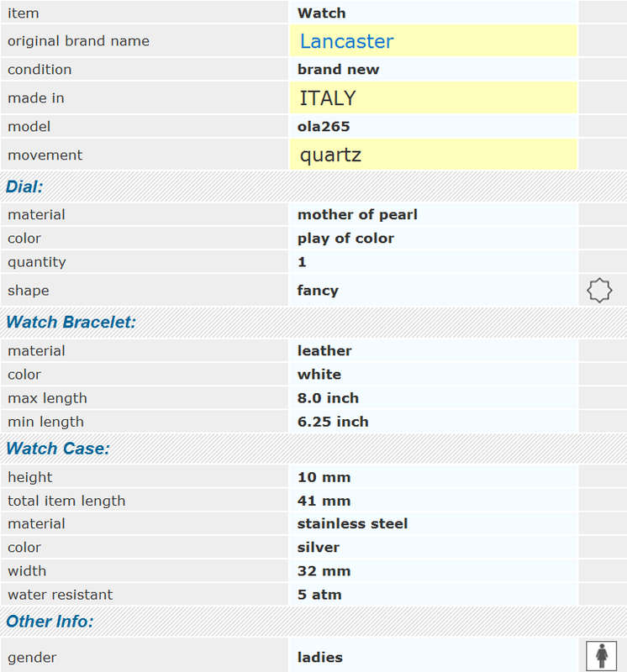The height and width of the screenshot is (672, 627).
Task: Click the original brand name label
Action: (x=78, y=40)
